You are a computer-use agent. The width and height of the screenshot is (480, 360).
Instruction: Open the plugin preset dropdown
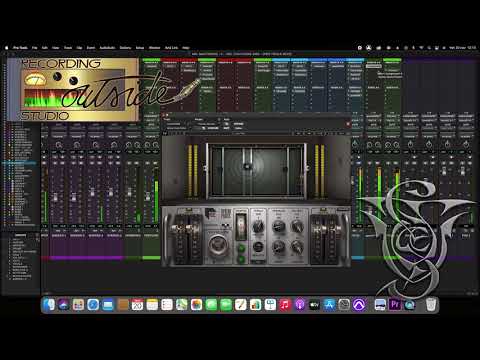pyautogui.click(x=207, y=124)
